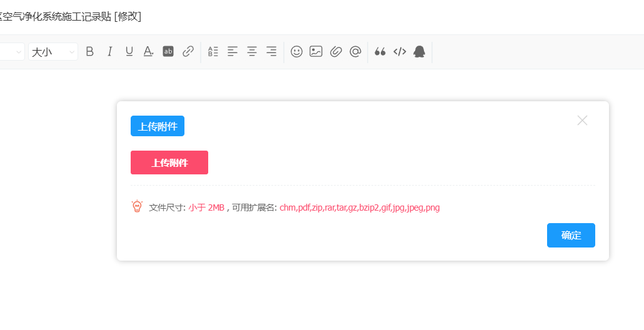Center align the text
This screenshot has width=644, height=330.
pyautogui.click(x=252, y=52)
